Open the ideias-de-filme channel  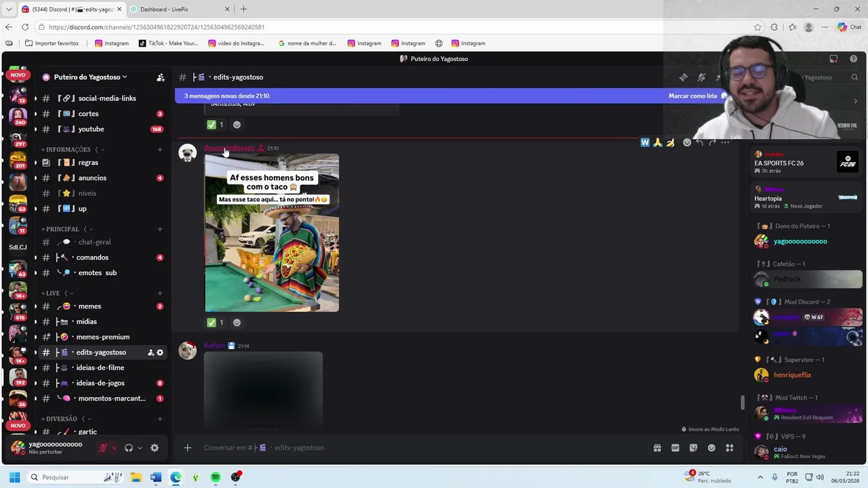coord(100,367)
